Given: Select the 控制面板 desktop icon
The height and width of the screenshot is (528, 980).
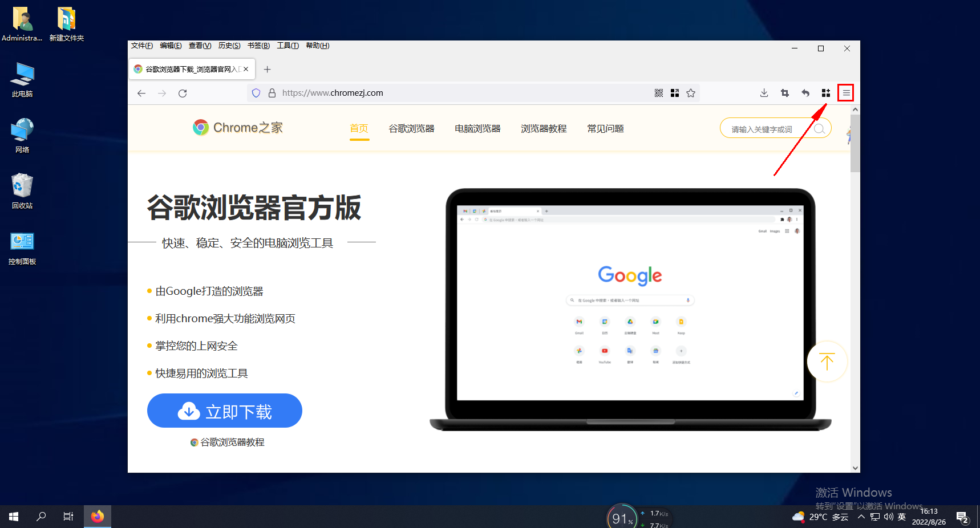Looking at the screenshot, I should tap(22, 248).
